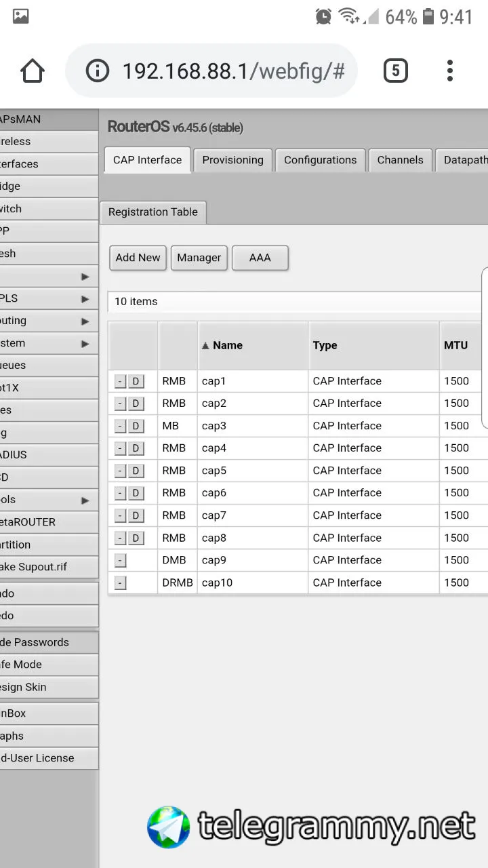Sort table by the Name column arrow
This screenshot has height=868, width=488.
click(x=205, y=346)
